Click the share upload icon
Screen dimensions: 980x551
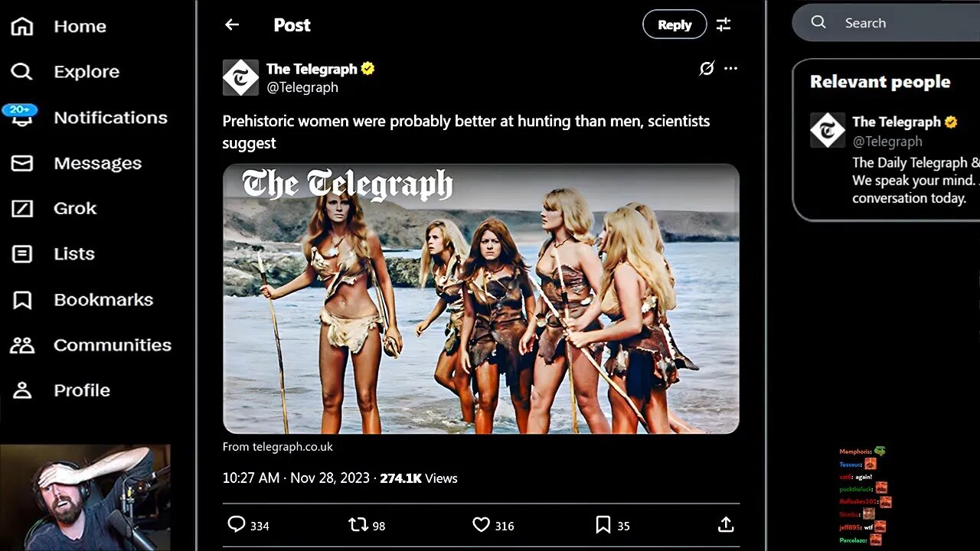pos(726,525)
